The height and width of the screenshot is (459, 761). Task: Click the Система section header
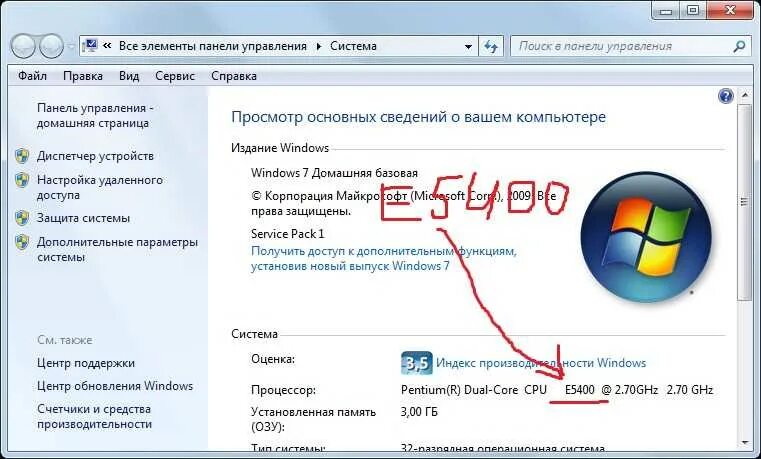coord(254,334)
